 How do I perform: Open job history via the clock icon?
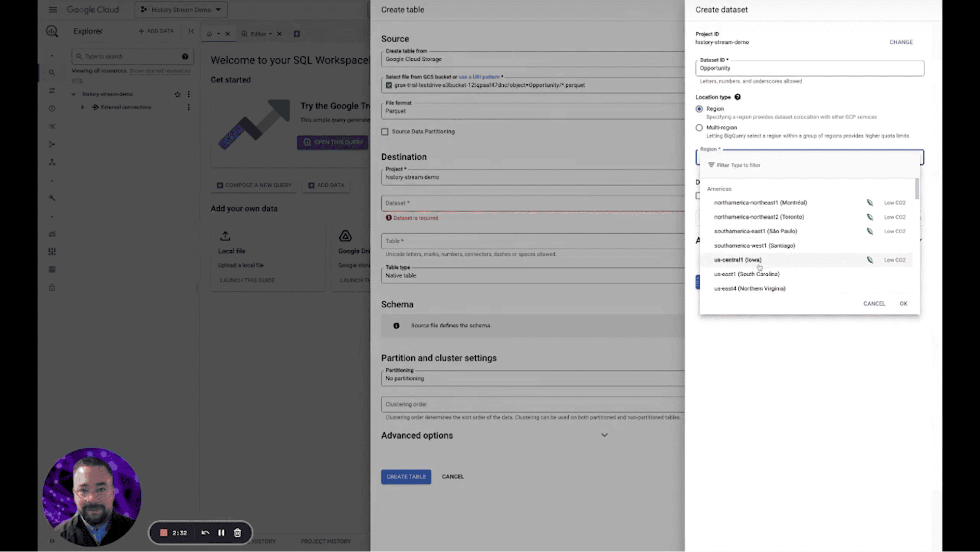tap(51, 108)
